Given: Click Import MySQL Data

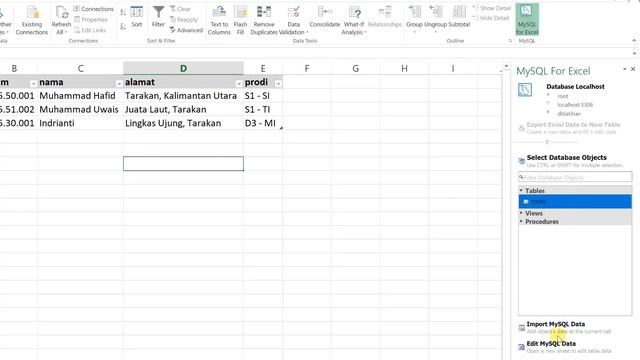Looking at the screenshot, I should (x=565, y=327).
